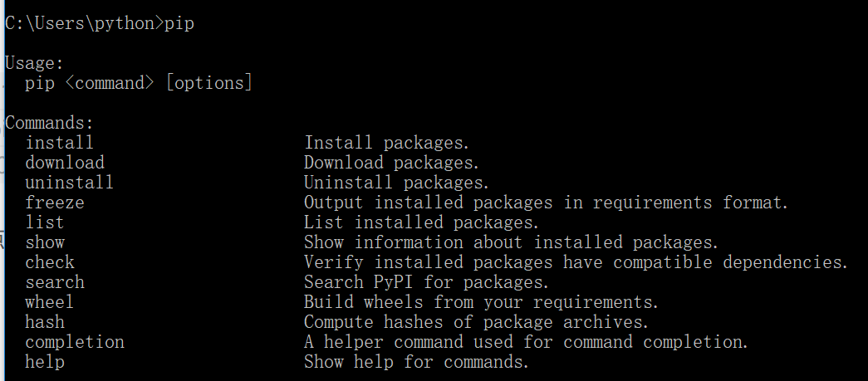Click 'Search PyPI for packages.' description
The height and width of the screenshot is (381, 868).
tap(426, 282)
